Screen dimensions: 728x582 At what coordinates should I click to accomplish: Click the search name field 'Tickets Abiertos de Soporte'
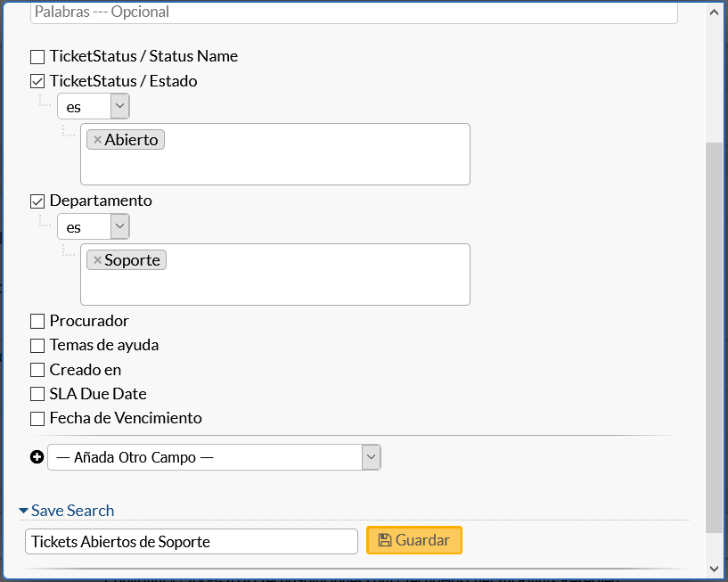point(192,541)
